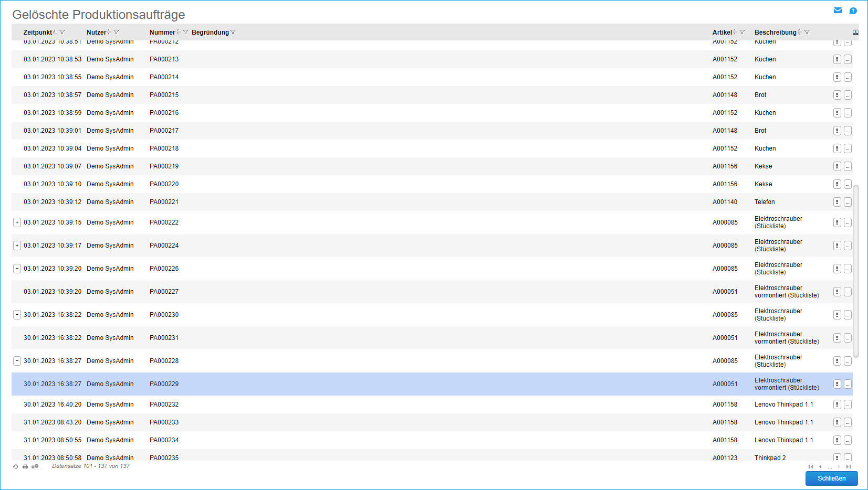Image resolution: width=868 pixels, height=490 pixels.
Task: Click the Schließen button
Action: tap(832, 478)
